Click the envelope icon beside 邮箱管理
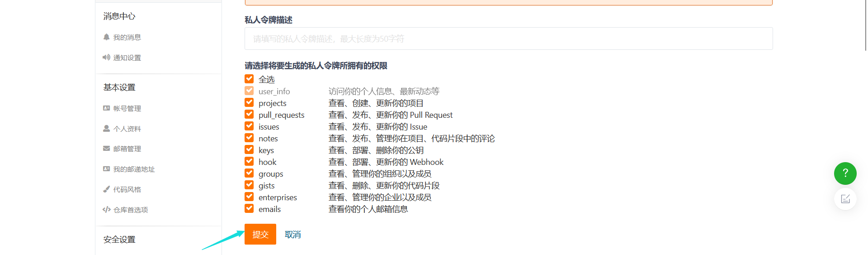868x255 pixels. (x=106, y=149)
